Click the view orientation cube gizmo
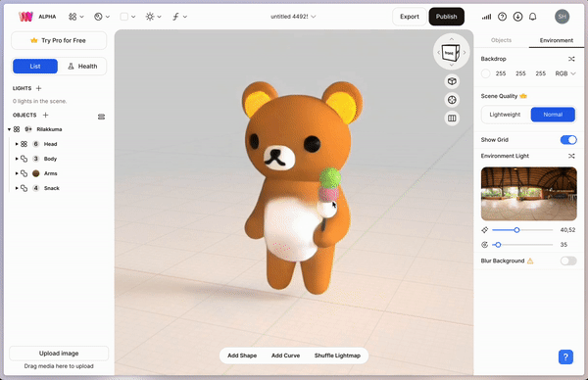The image size is (588, 380). pyautogui.click(x=451, y=53)
